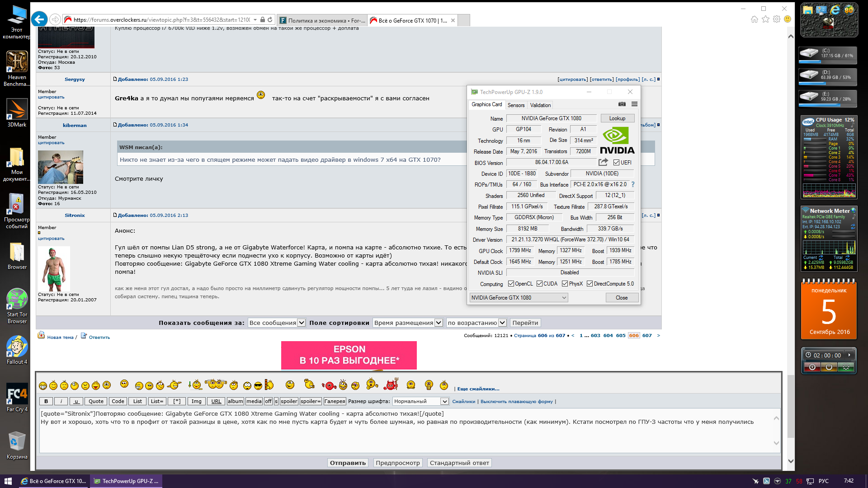Expand the font size Нормальный dropdown
Viewport: 868px width, 488px height.
420,401
